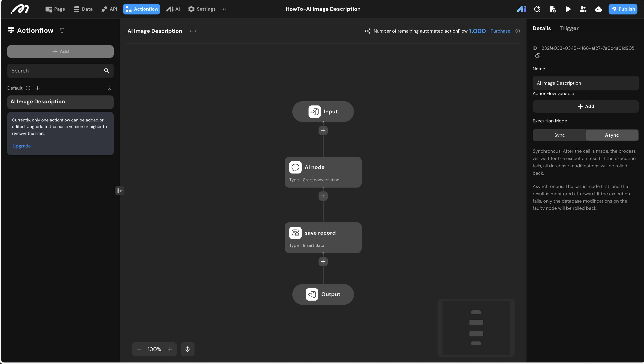
Task: Switch to the Trigger tab
Action: [569, 28]
